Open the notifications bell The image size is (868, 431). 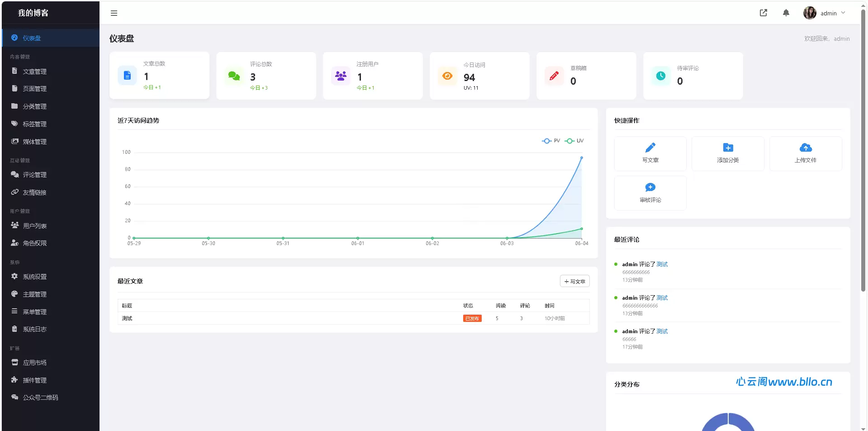786,13
